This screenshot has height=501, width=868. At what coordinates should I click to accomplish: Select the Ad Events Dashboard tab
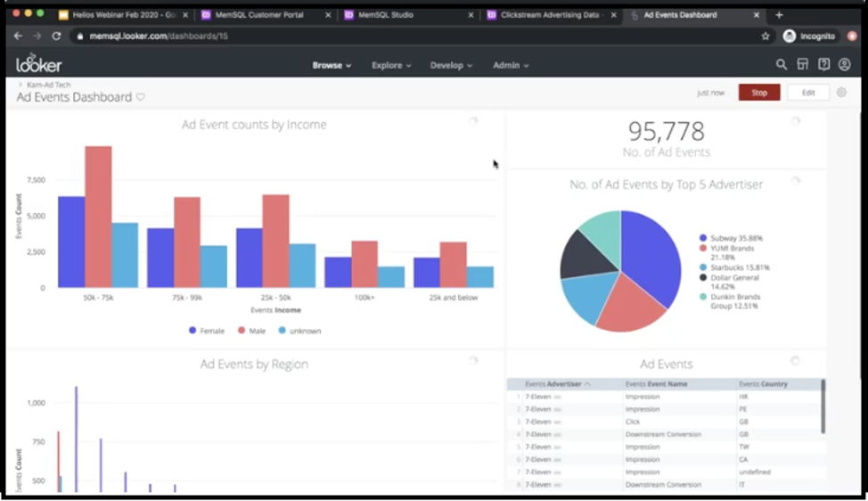pos(694,15)
